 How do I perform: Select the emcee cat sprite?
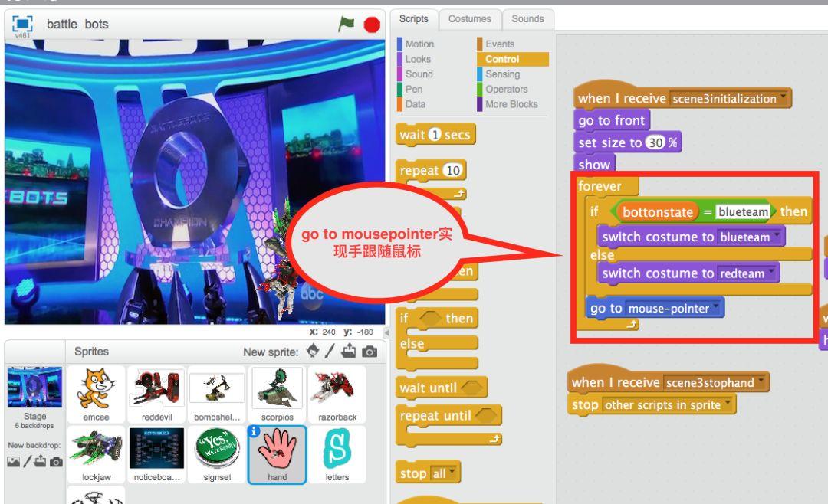click(x=96, y=394)
